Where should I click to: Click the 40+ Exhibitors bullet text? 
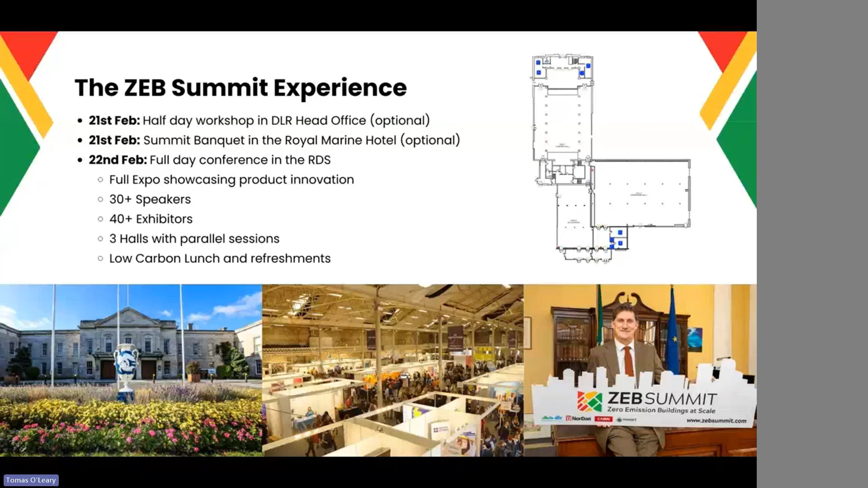[x=151, y=219]
